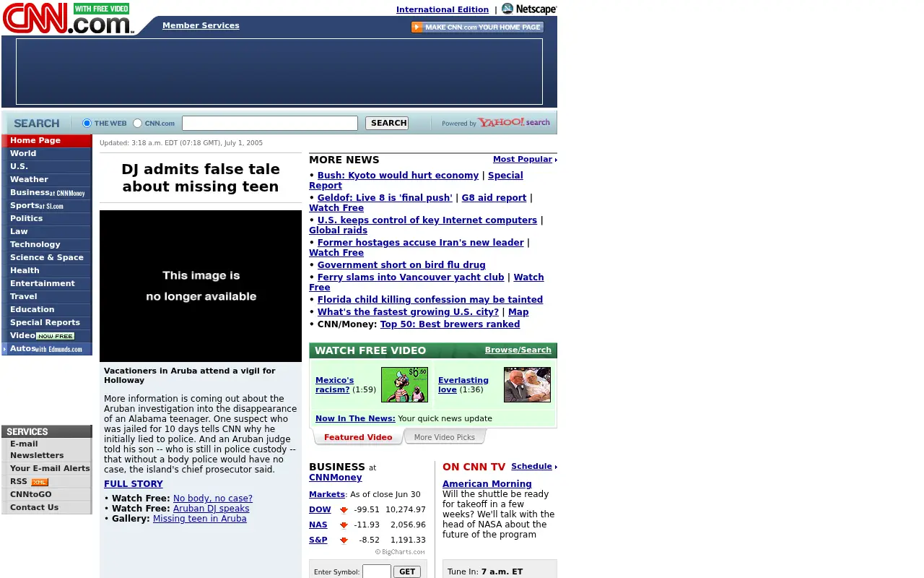Click the RSS XML orange badge
The image size is (924, 578).
(x=40, y=482)
